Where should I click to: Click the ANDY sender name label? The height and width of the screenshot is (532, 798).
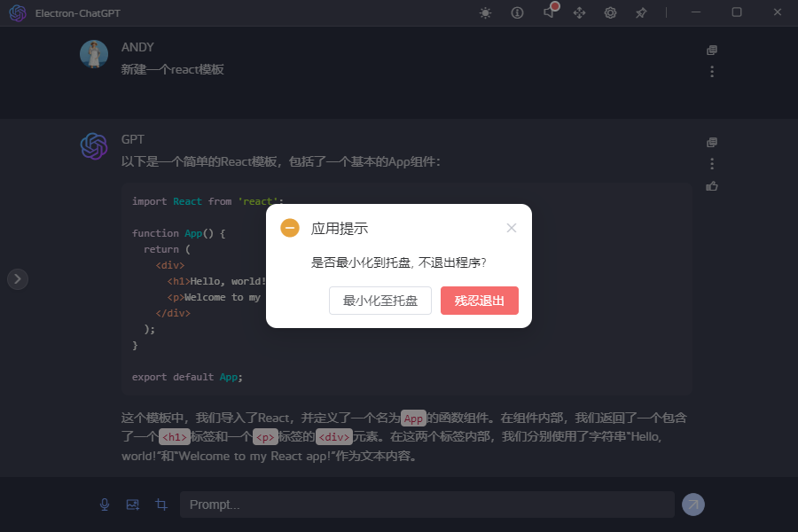(x=137, y=47)
